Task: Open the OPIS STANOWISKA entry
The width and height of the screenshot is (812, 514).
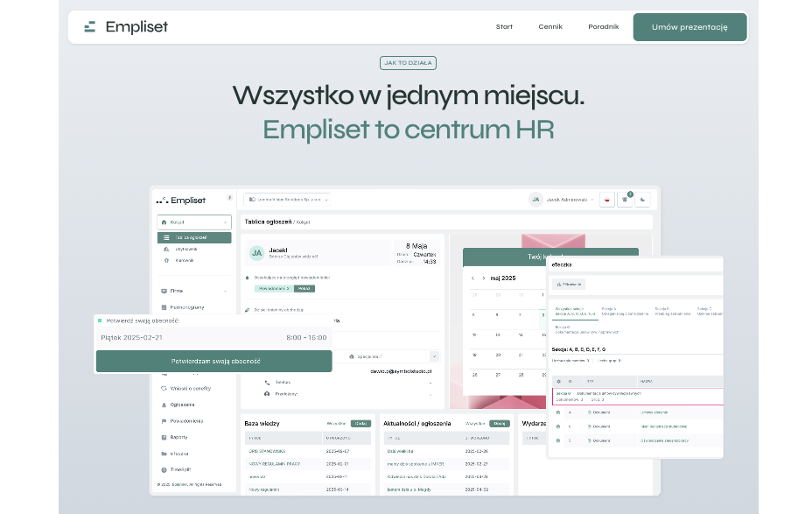Action: [x=267, y=451]
